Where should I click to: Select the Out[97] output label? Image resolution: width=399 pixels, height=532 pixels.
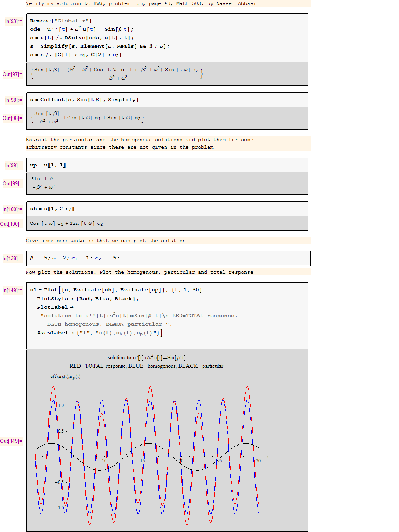(12, 75)
